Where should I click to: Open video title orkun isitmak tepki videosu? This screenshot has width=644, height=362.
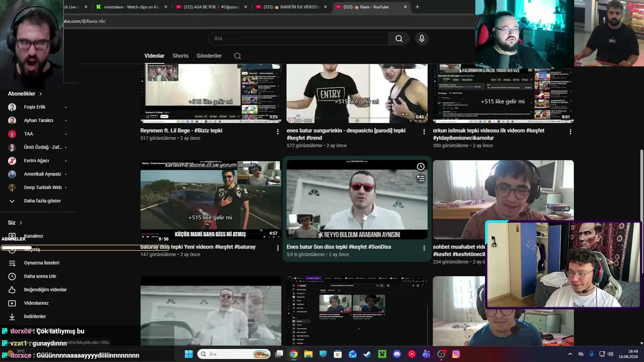pyautogui.click(x=489, y=134)
